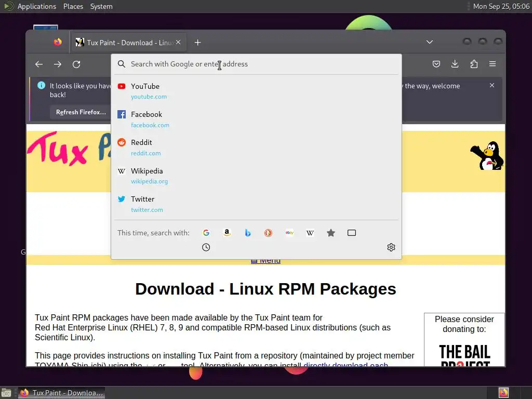The height and width of the screenshot is (399, 532).
Task: Click Tux Paint taskbar window button
Action: (61, 393)
